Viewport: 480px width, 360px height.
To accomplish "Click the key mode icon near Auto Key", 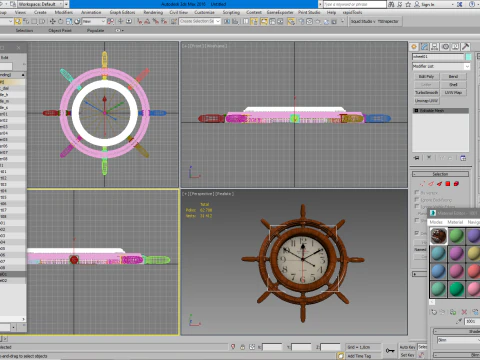I will 390,350.
